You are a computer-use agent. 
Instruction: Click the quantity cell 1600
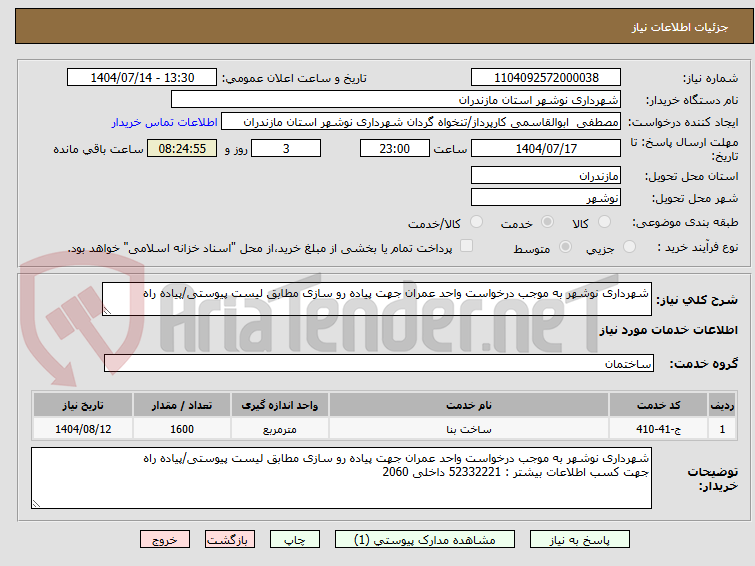click(x=182, y=429)
